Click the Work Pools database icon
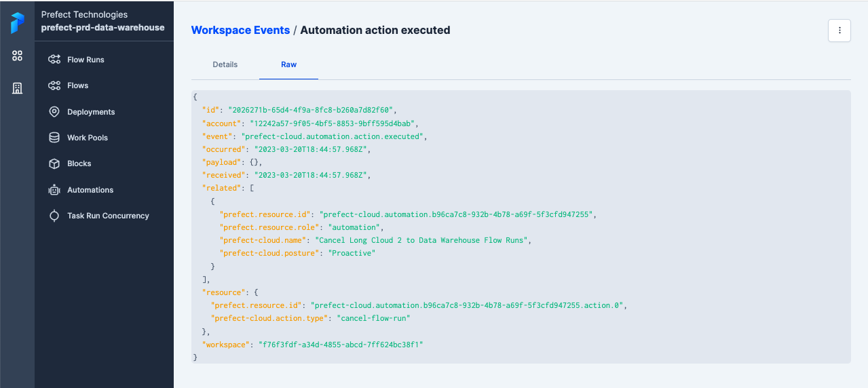Image resolution: width=868 pixels, height=388 pixels. 54,138
